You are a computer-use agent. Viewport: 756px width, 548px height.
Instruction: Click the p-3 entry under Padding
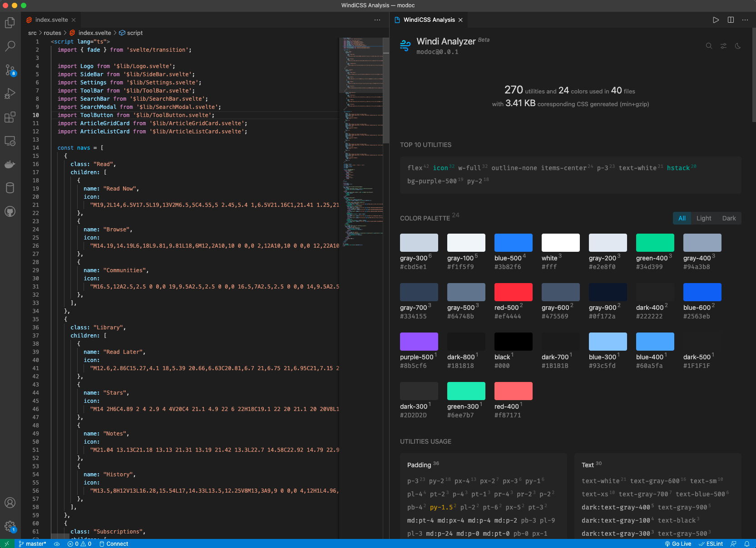point(413,481)
